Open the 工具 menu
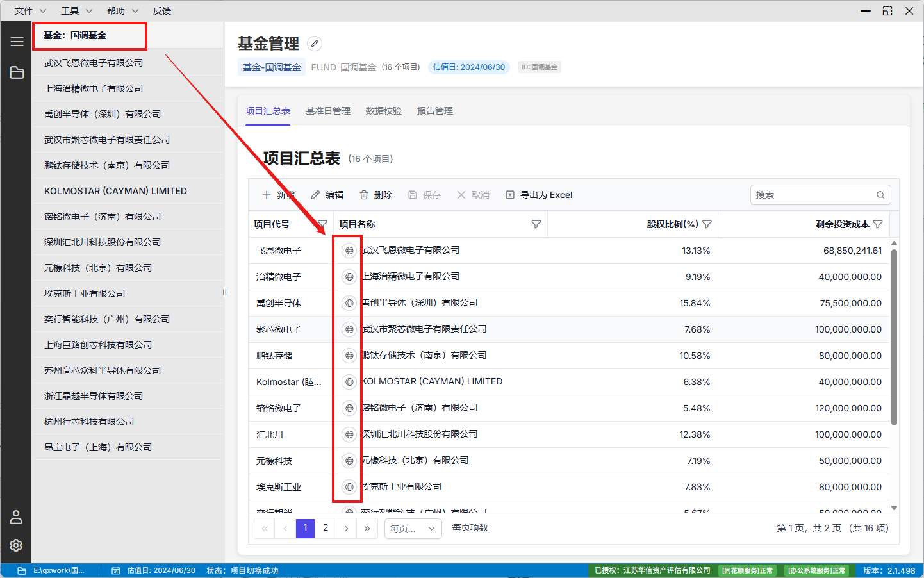924x578 pixels. click(76, 11)
